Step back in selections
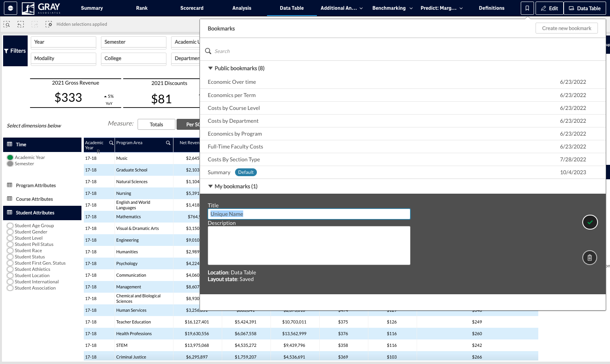The width and height of the screenshot is (610, 364). click(x=21, y=24)
